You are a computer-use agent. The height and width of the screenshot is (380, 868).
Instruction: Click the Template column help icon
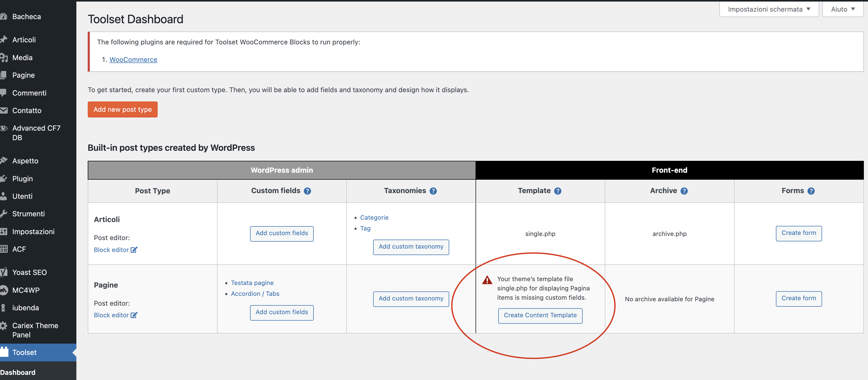click(x=558, y=191)
